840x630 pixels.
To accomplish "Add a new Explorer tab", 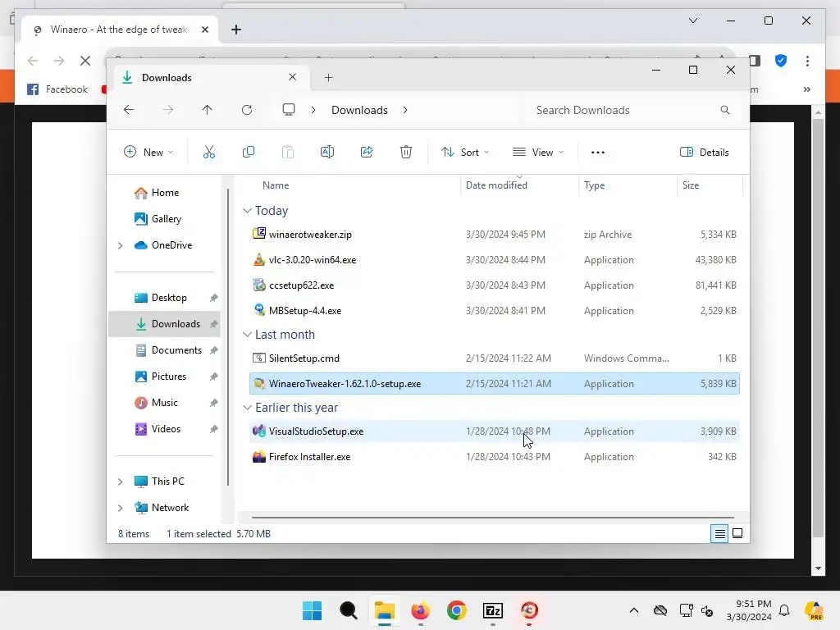I will click(328, 78).
